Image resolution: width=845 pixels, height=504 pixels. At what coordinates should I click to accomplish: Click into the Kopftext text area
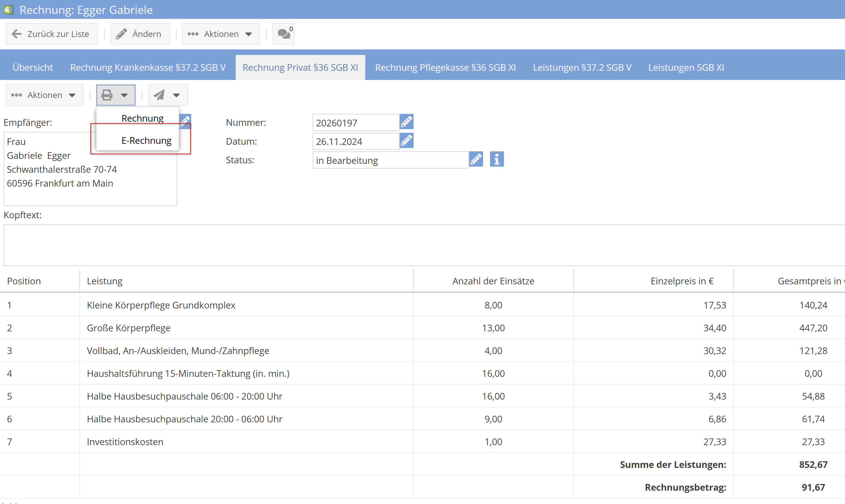coord(421,245)
